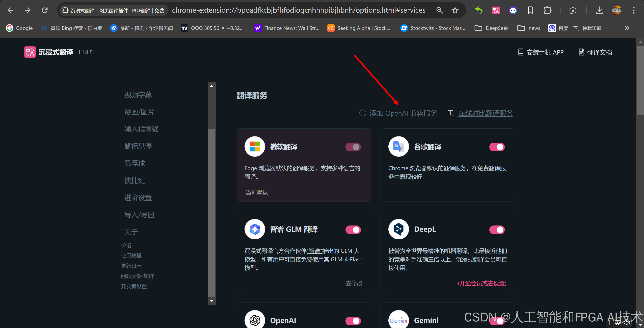Open the 在线对比翻译服务 link

[485, 113]
